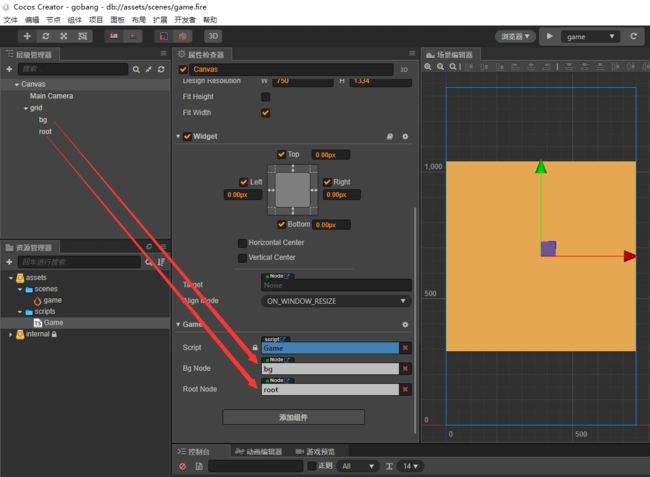Select the Move transform tool
650x477 pixels.
[x=27, y=36]
